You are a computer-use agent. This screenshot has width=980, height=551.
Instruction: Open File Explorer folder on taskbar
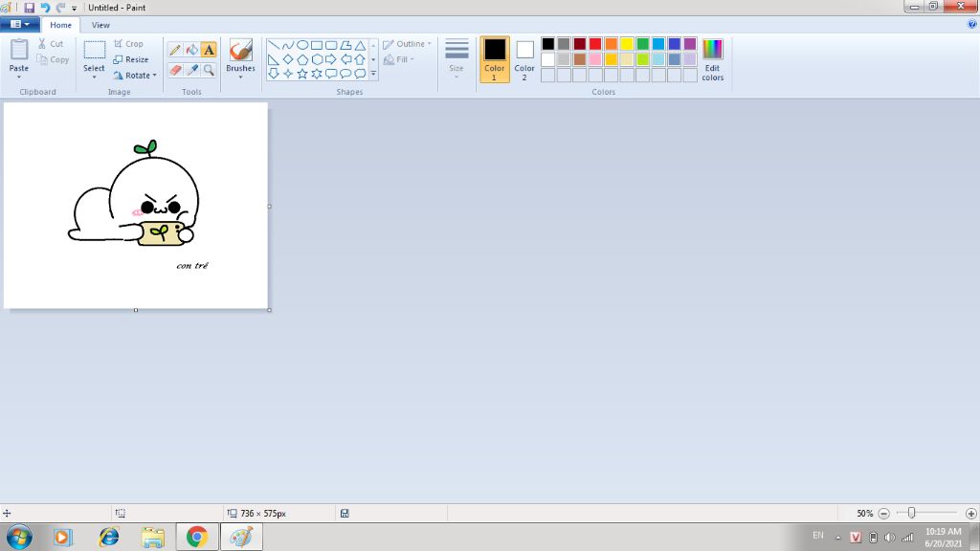coord(152,537)
